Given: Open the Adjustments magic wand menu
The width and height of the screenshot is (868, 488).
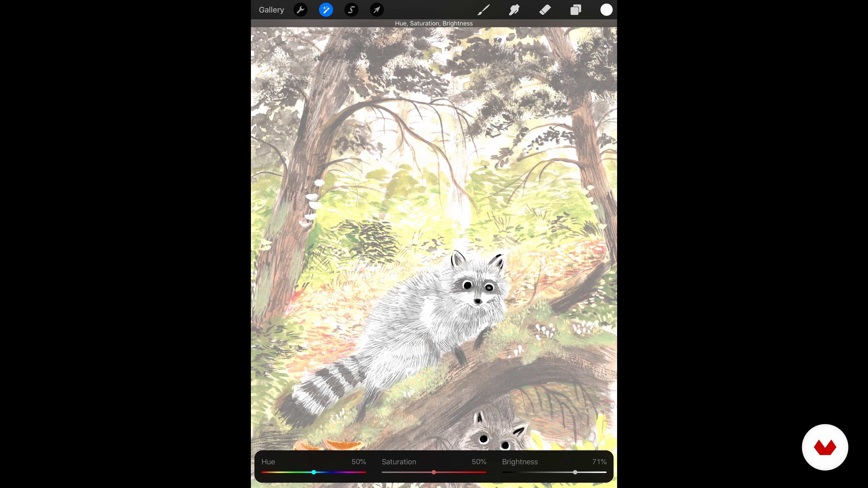Looking at the screenshot, I should point(326,10).
